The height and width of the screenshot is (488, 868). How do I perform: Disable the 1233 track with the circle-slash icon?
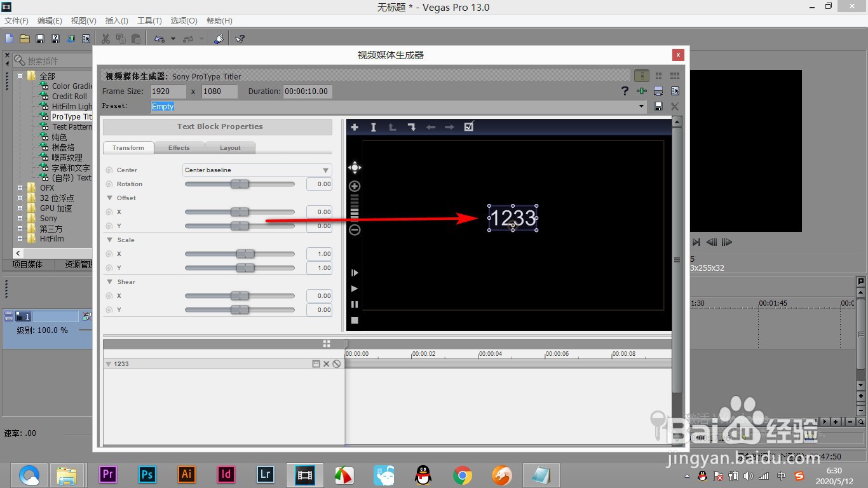[x=336, y=363]
